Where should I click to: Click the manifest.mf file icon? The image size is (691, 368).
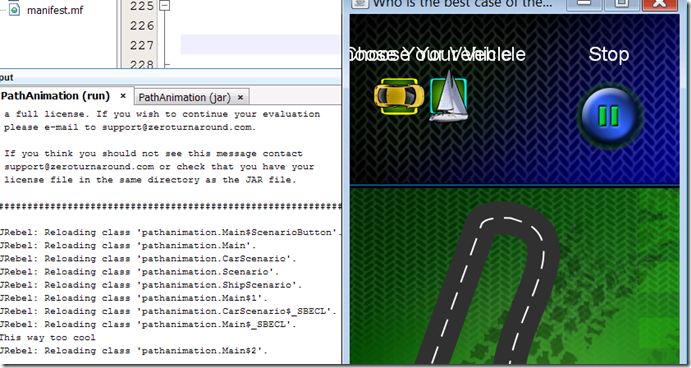[15, 10]
